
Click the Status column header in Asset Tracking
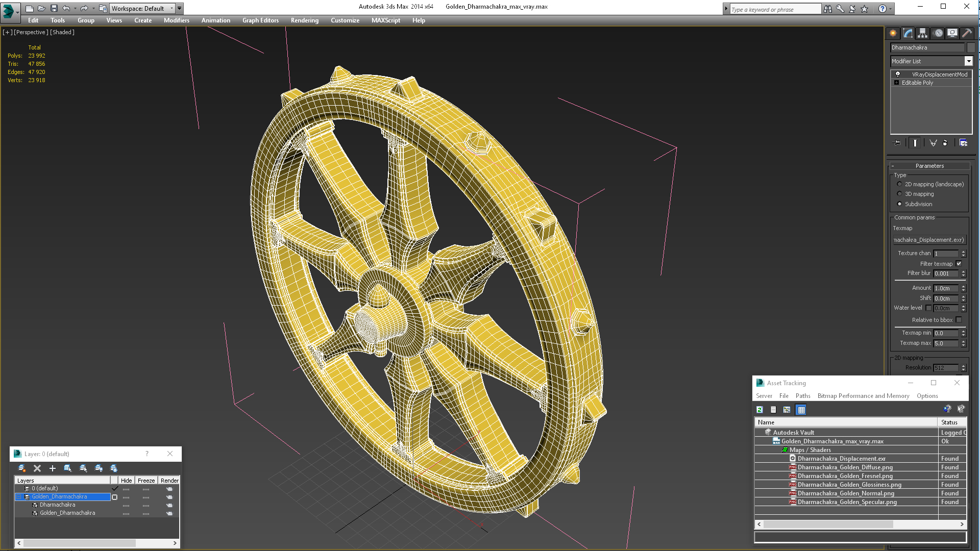[952, 422]
